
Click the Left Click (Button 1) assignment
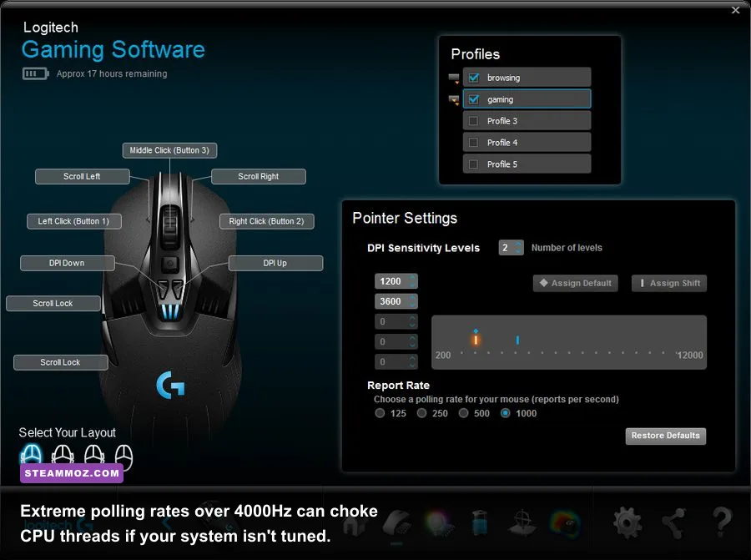[x=73, y=221]
